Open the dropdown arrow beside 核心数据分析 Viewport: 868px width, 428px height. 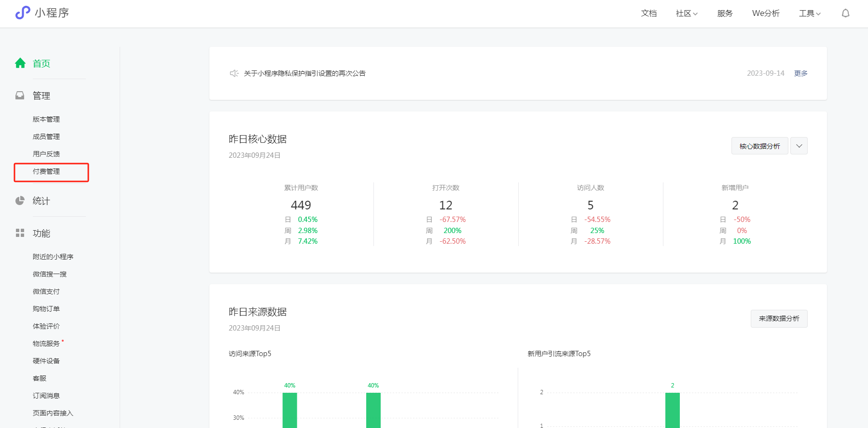[799, 146]
